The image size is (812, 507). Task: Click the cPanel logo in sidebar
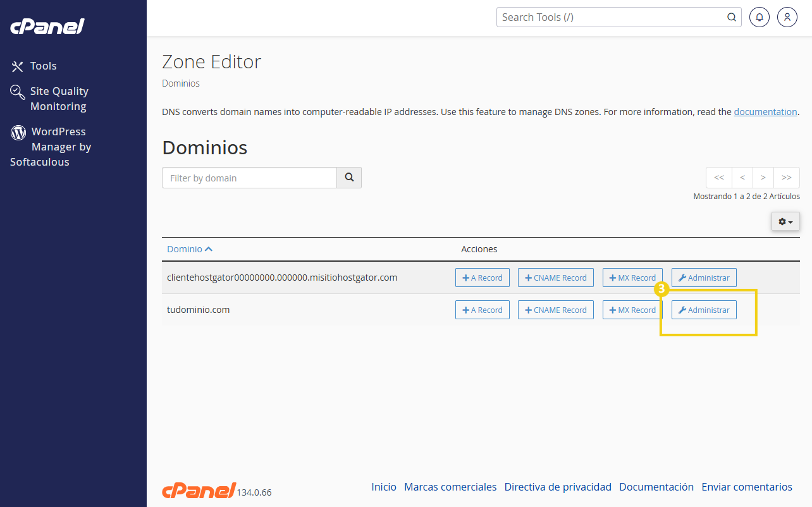[47, 27]
